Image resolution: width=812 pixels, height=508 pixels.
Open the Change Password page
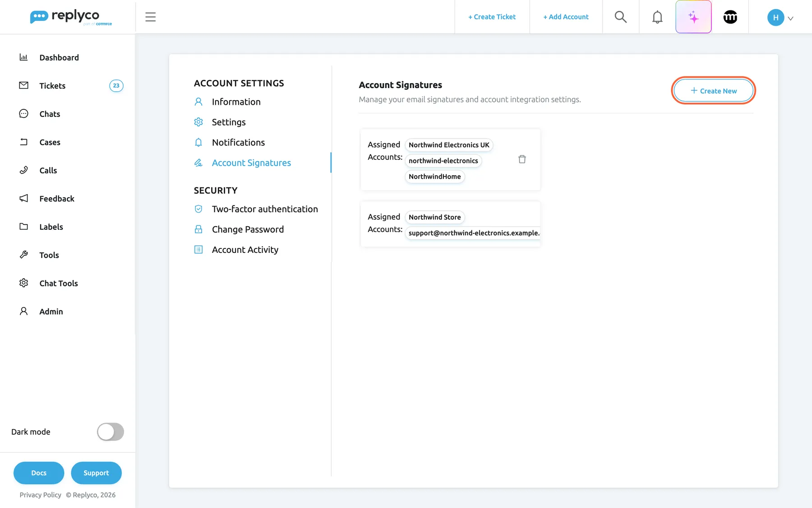[x=248, y=229]
